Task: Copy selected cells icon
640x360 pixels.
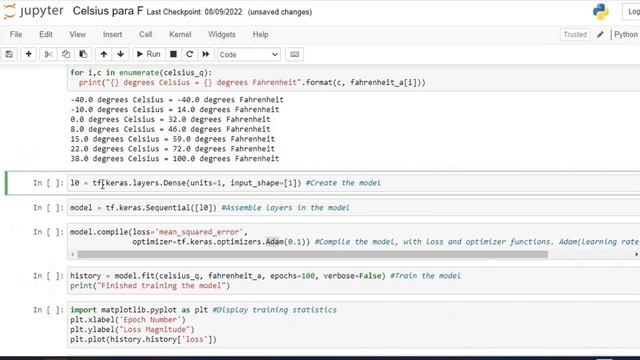Action: [65, 54]
